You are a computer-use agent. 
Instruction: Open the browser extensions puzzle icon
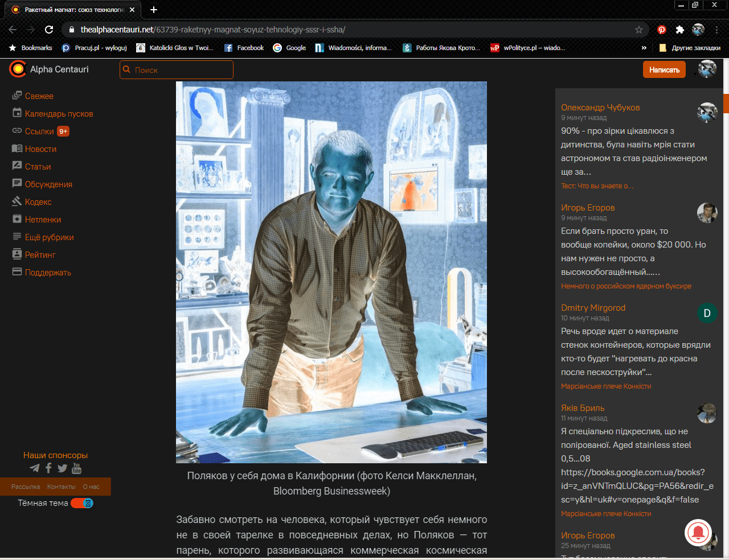(x=679, y=30)
